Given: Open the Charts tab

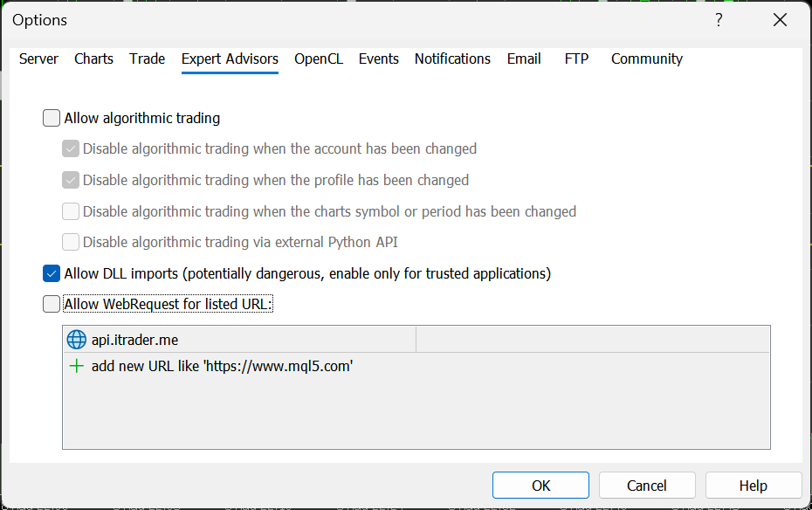Looking at the screenshot, I should (x=93, y=59).
